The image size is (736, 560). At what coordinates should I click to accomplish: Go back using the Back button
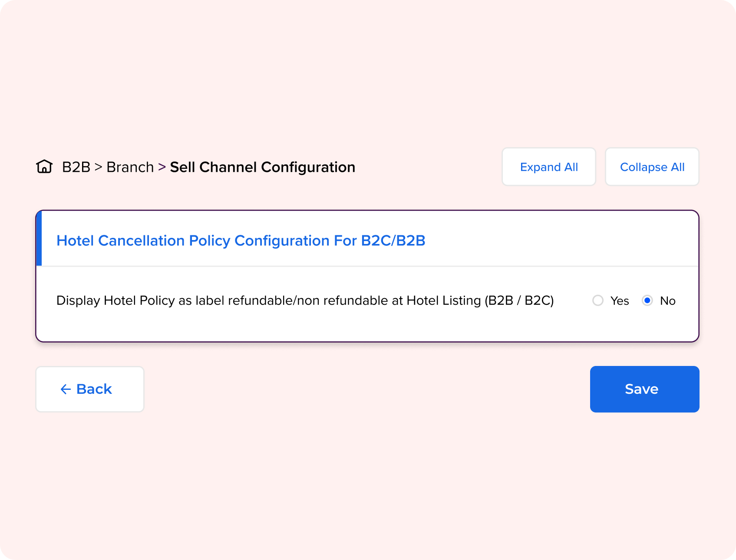[x=90, y=389]
